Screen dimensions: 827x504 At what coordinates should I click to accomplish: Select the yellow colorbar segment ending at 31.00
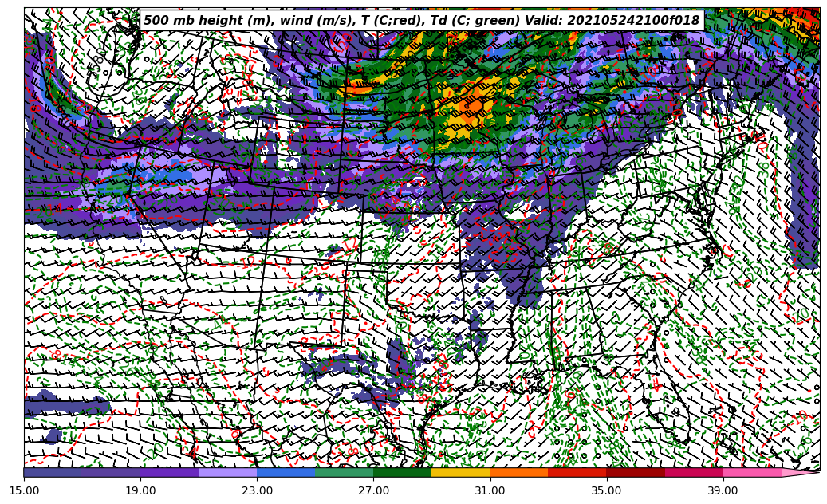coord(461,472)
